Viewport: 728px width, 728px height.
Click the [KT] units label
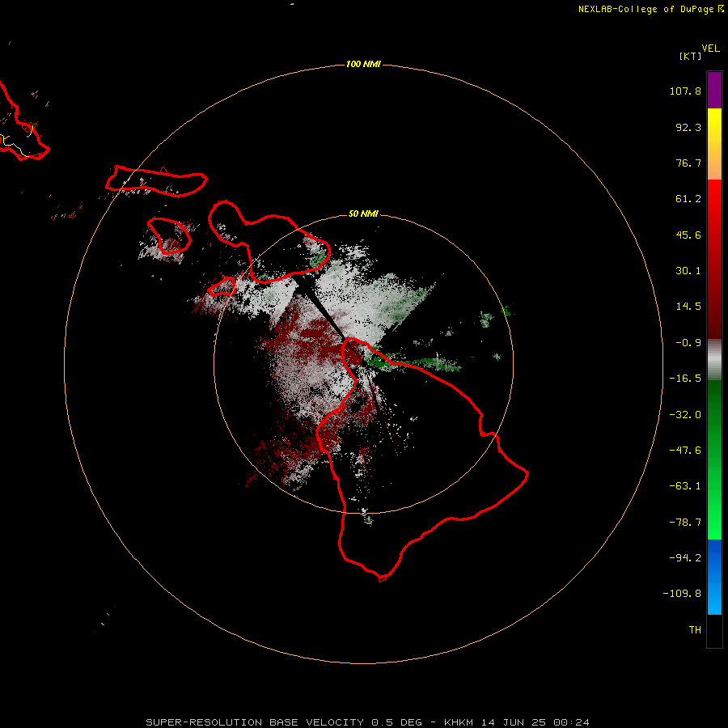pos(691,56)
